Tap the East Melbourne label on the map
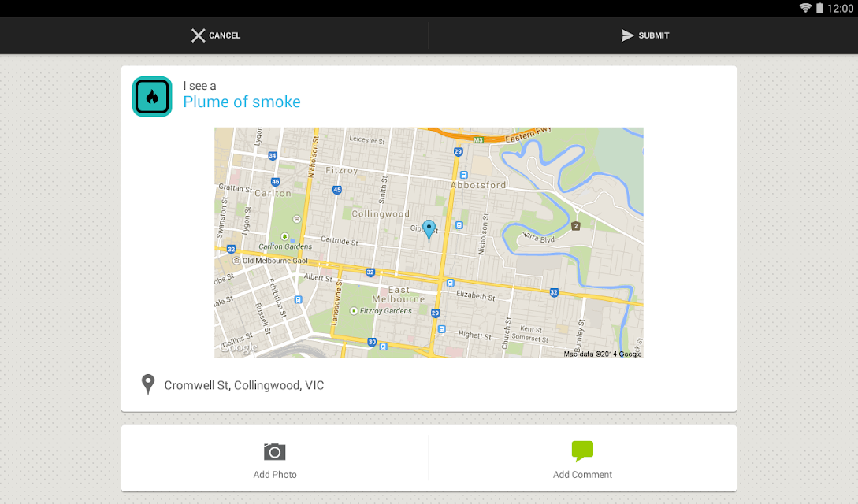This screenshot has height=504, width=858. tap(399, 295)
